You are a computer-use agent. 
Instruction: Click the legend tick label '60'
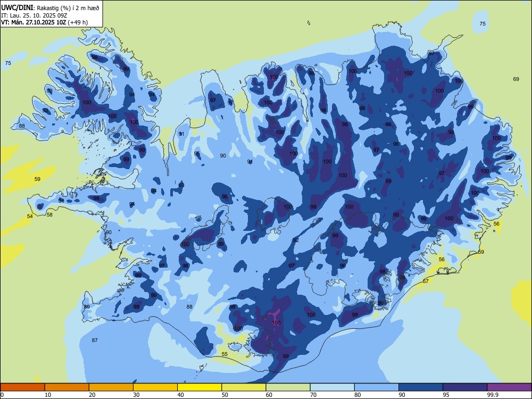[269, 395]
